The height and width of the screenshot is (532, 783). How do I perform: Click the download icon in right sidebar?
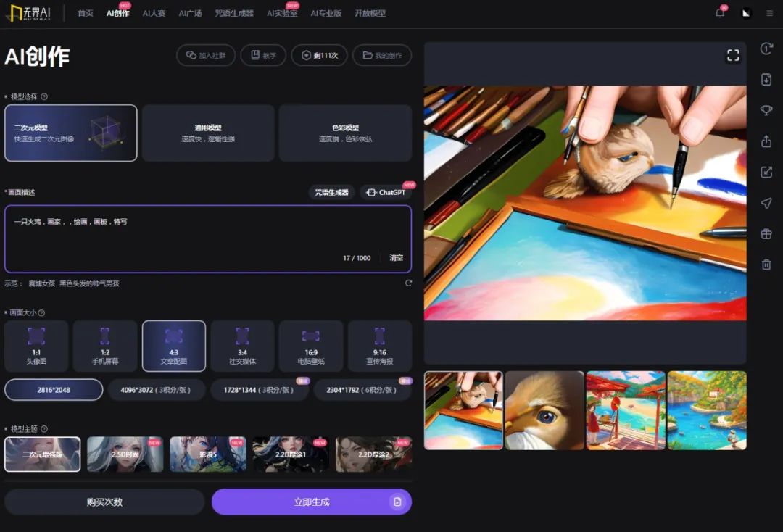pos(766,80)
